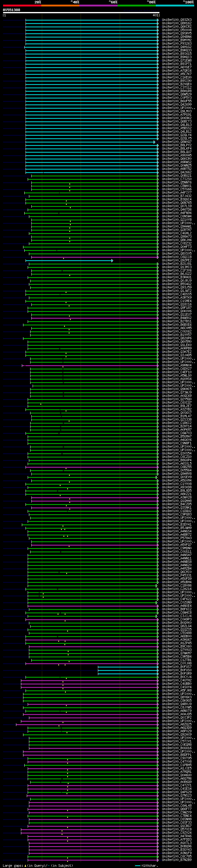Click the =100char scale legend bar
Screen dimensions: 197x868
coord(138,866)
